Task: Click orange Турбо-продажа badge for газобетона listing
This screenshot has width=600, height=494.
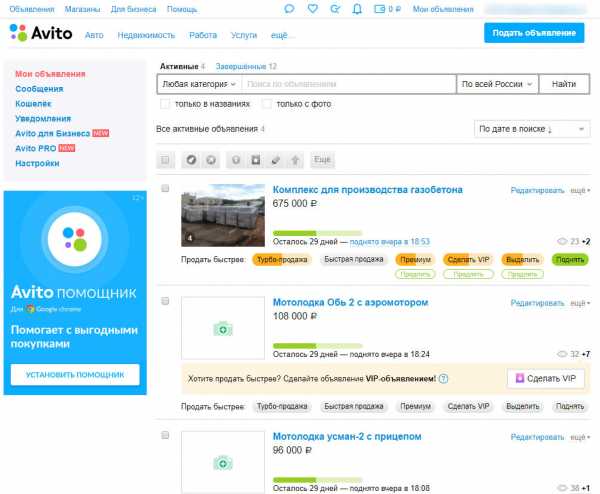Action: 282,259
